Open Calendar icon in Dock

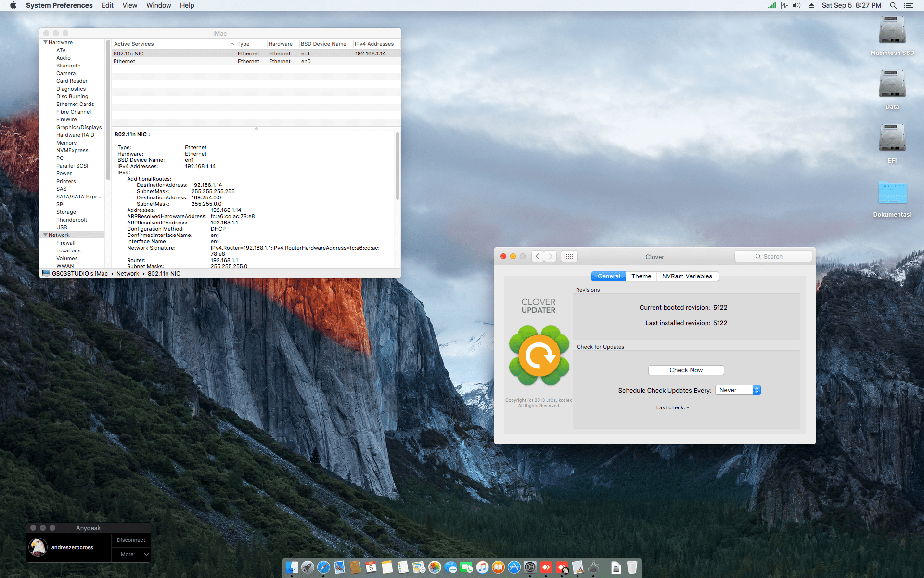pyautogui.click(x=371, y=567)
